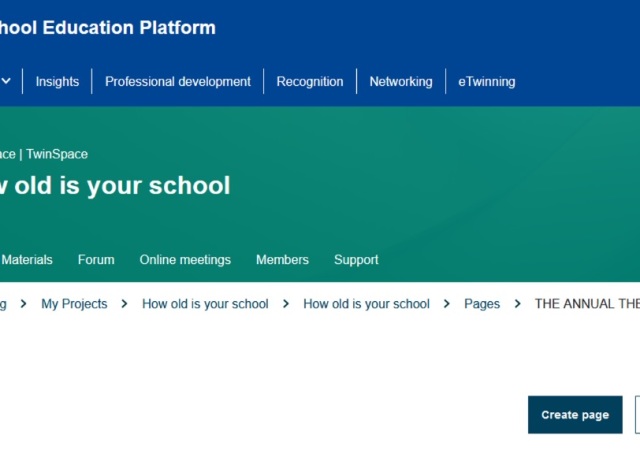640x450 pixels.
Task: Click the My Projects breadcrumb link
Action: (x=74, y=304)
